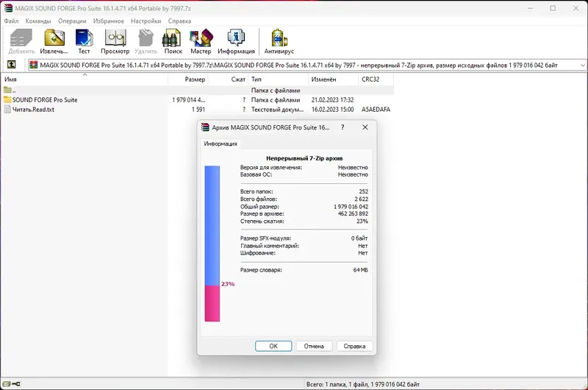This screenshot has height=390, width=588.
Task: Click the 21.02.2023 17:32 date cell
Action: pos(333,100)
